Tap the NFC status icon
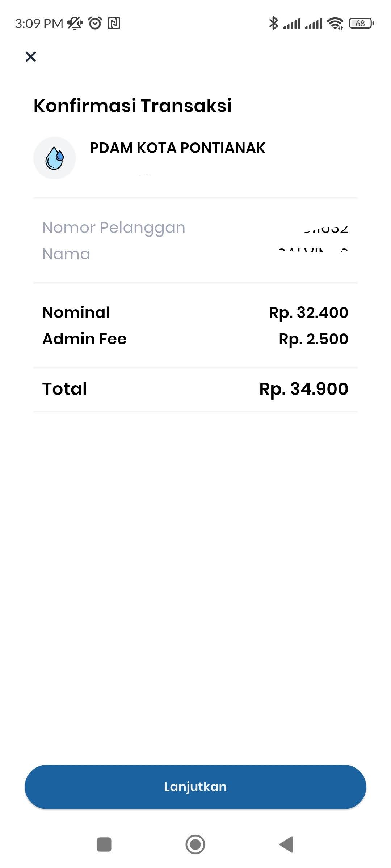This screenshot has height=868, width=391. tap(114, 24)
